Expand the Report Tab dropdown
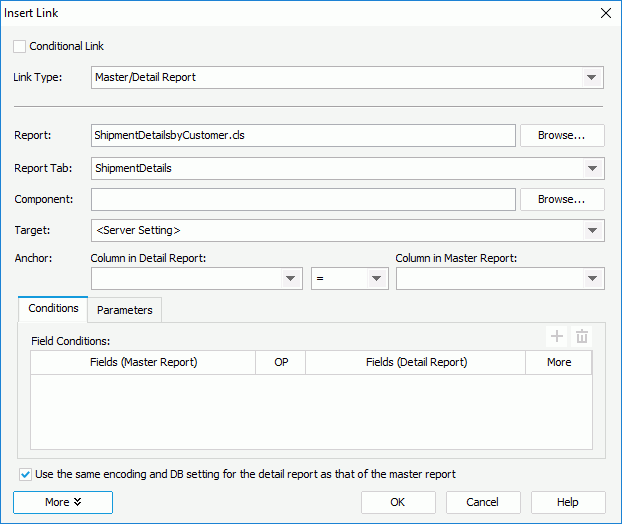622x524 pixels. 593,169
